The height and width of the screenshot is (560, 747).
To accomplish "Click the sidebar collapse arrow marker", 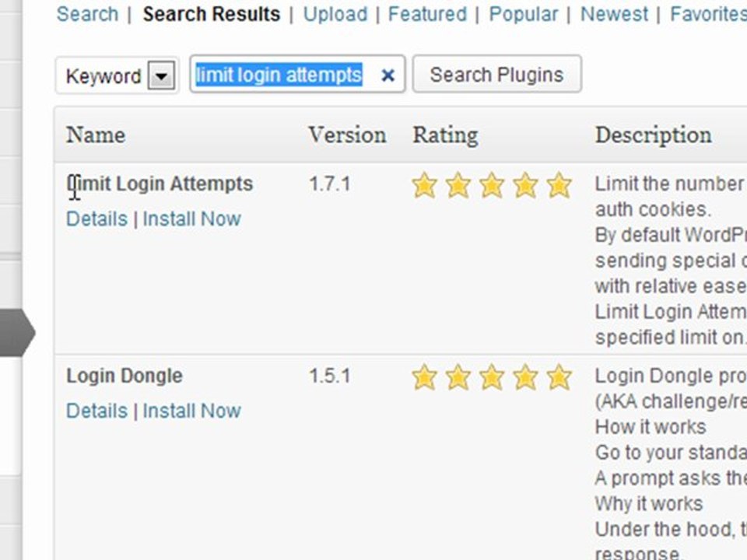I will [18, 332].
